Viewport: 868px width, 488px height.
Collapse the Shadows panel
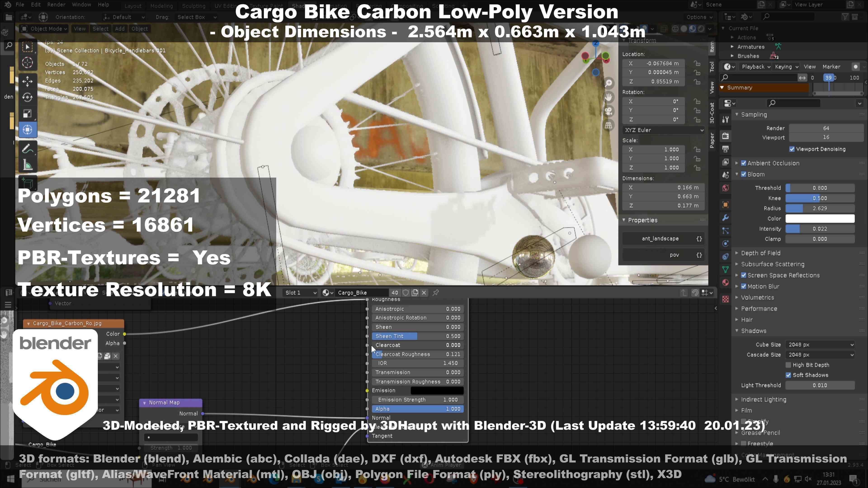(x=753, y=331)
